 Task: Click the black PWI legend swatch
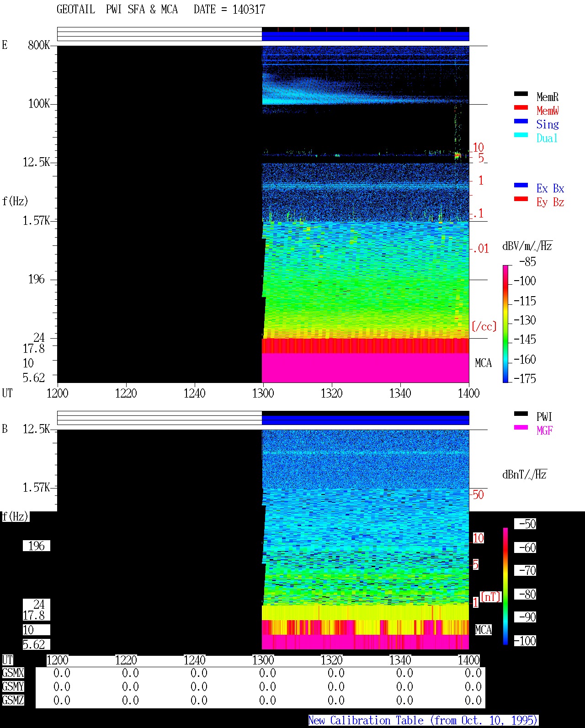point(521,414)
